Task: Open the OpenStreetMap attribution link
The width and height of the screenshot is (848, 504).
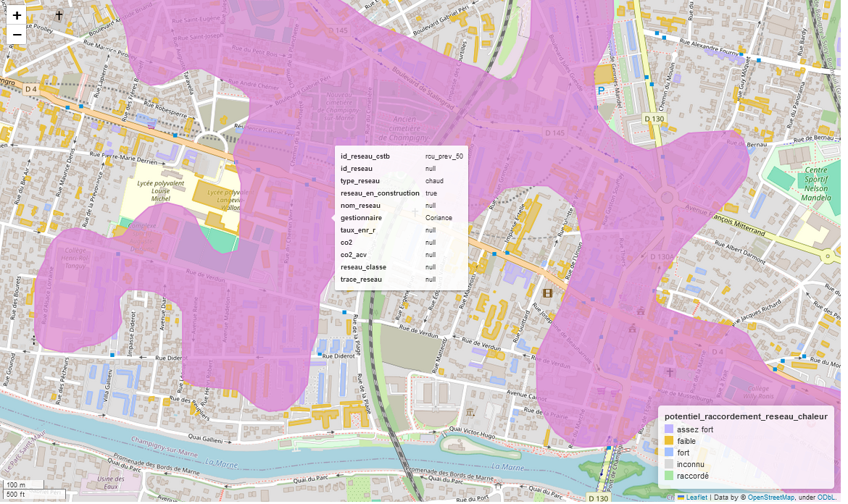Action: click(772, 497)
